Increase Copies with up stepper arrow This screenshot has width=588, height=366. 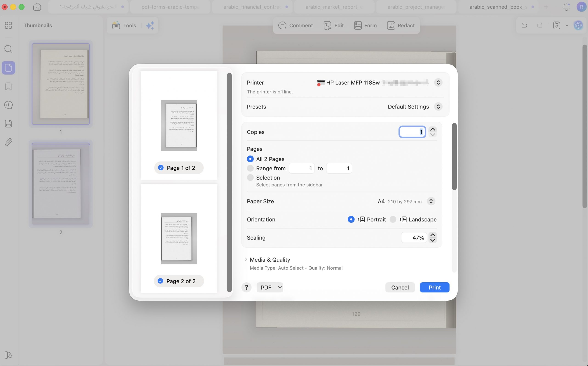(x=433, y=129)
